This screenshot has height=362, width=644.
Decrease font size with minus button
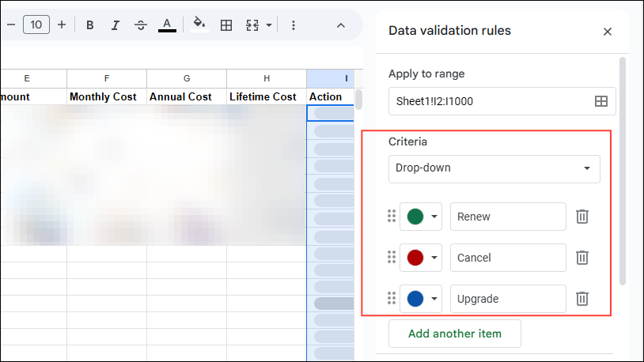pyautogui.click(x=11, y=25)
